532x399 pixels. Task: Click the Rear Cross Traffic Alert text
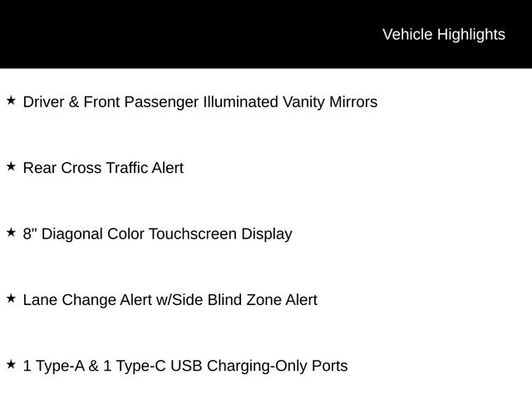[103, 168]
